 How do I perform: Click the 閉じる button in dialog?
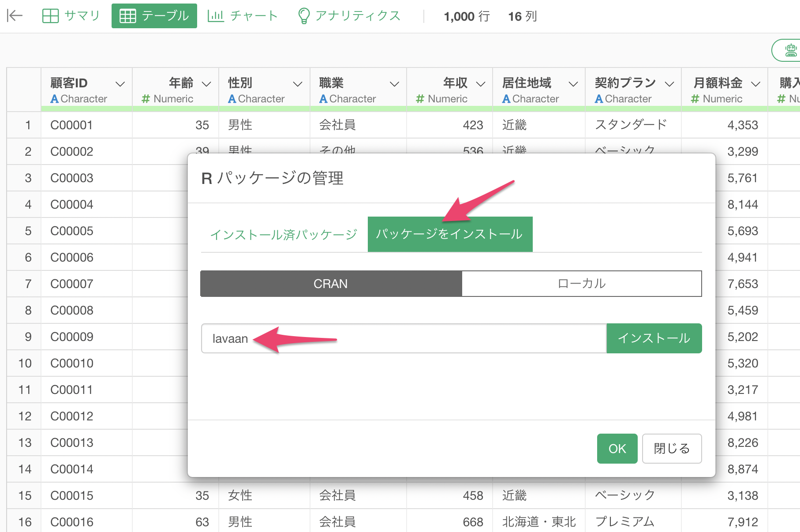671,449
